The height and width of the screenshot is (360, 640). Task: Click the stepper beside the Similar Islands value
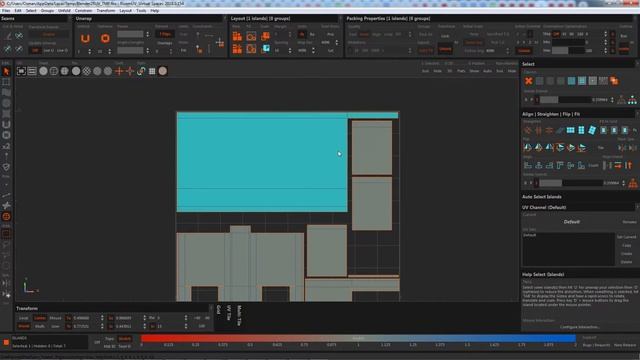pos(612,100)
